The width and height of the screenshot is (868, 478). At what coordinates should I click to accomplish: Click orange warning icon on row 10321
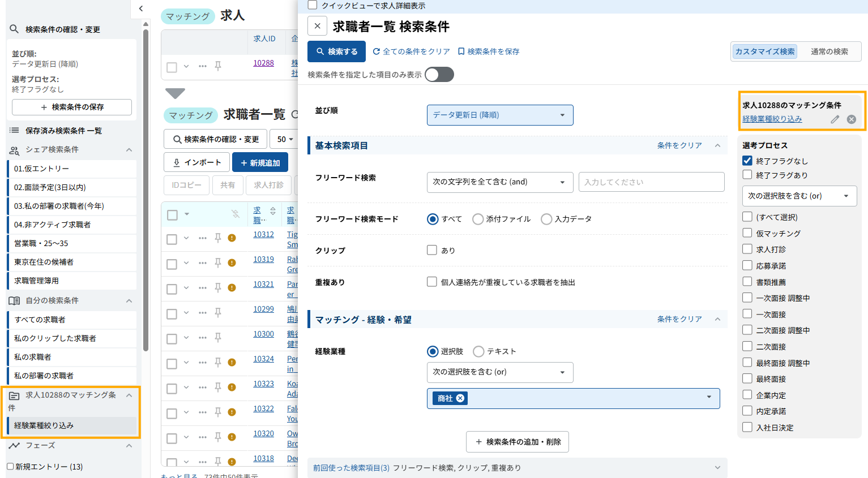click(232, 288)
